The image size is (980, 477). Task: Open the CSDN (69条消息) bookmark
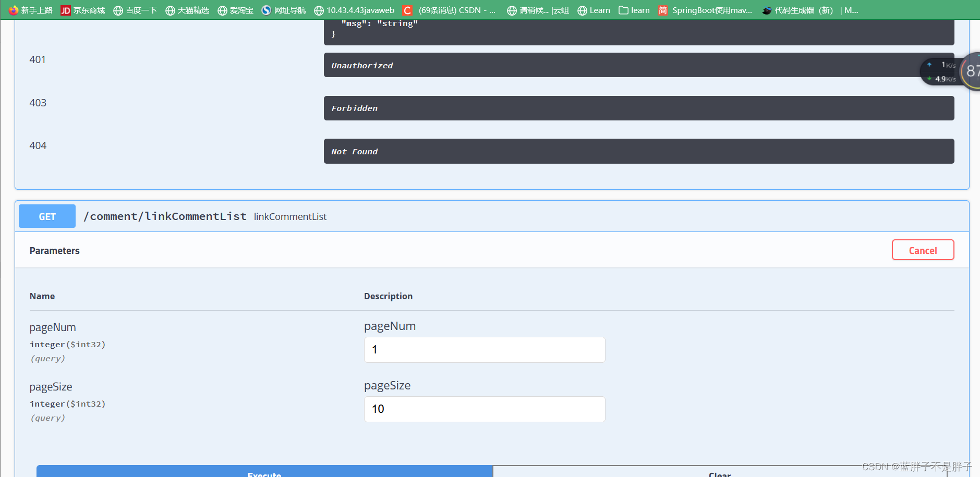(x=449, y=10)
